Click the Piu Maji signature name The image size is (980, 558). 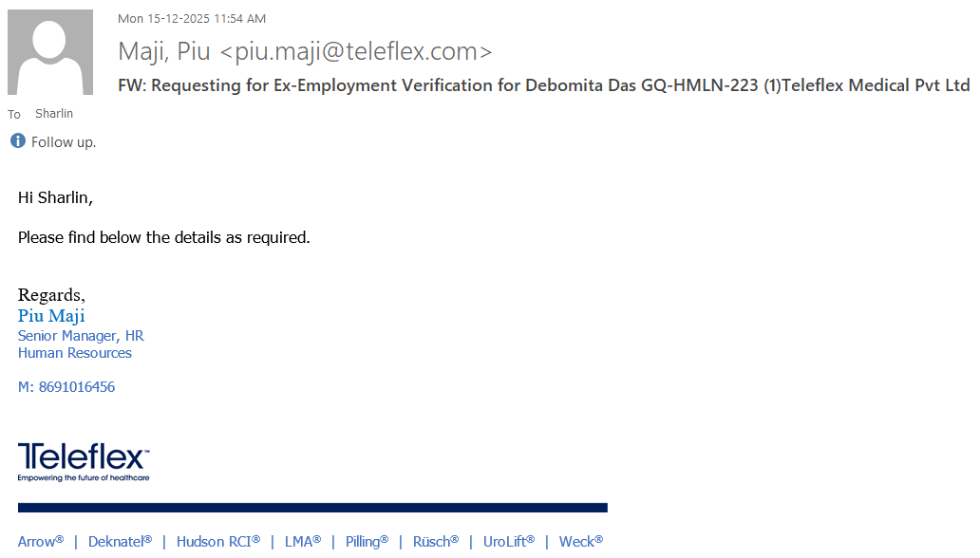click(51, 316)
